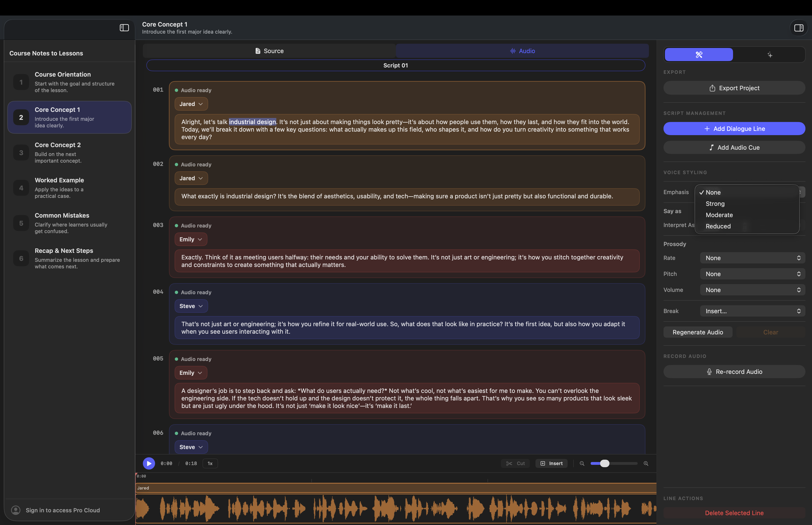Image resolution: width=812 pixels, height=525 pixels.
Task: Select the tools tab icon in inspector
Action: [x=699, y=55]
